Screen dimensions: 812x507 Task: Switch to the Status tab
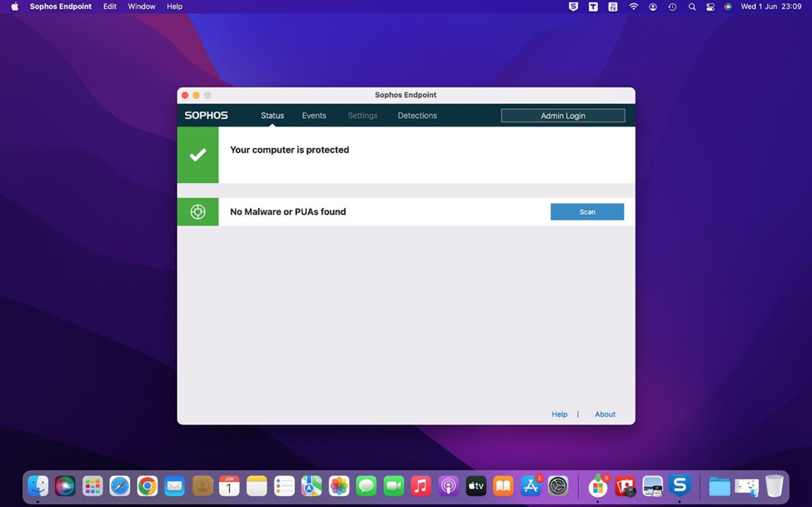click(x=272, y=116)
